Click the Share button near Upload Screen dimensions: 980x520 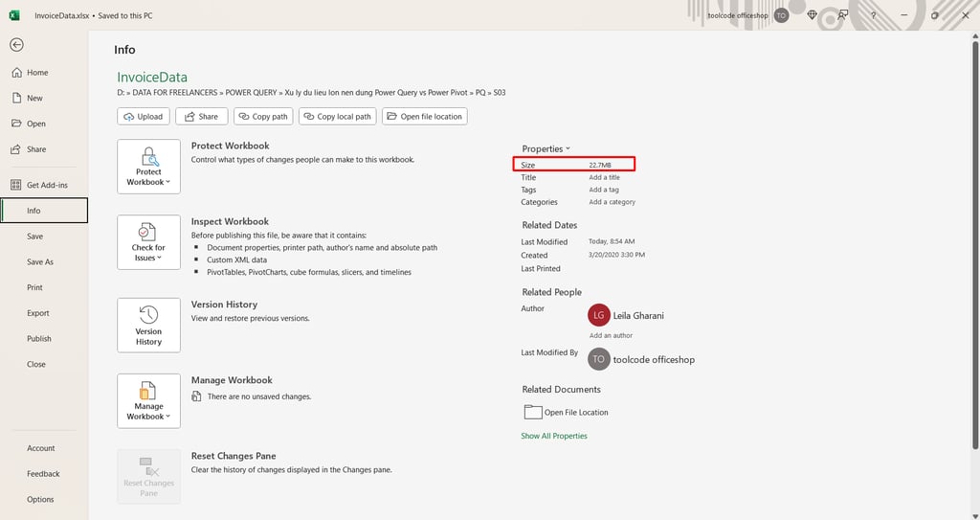(x=201, y=117)
